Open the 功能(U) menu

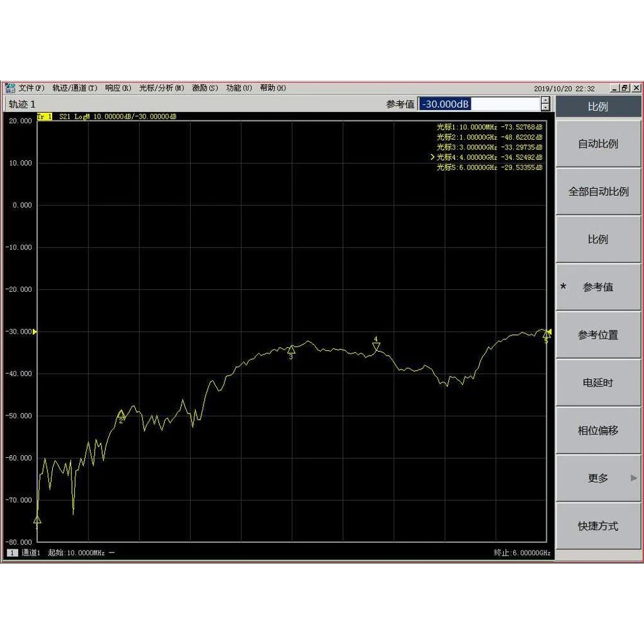[239, 88]
